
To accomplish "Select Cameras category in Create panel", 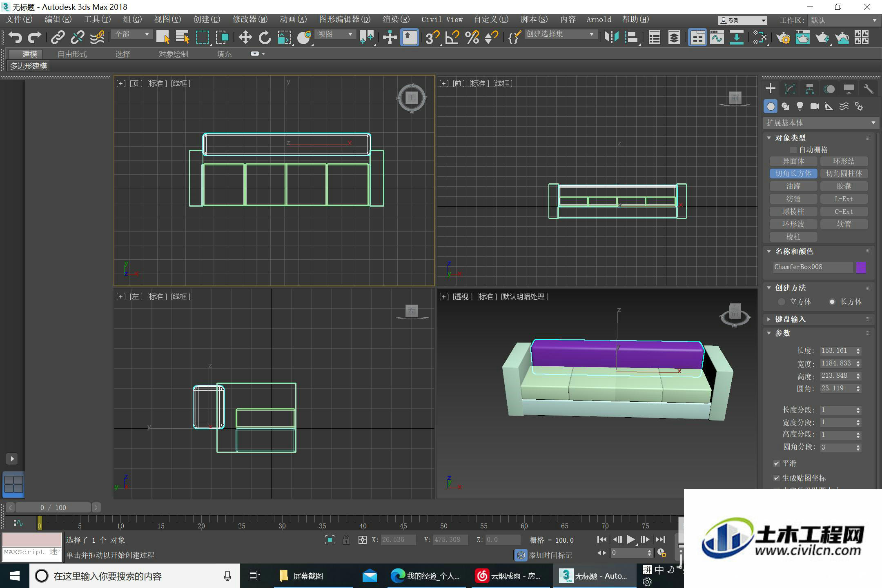I will 815,107.
